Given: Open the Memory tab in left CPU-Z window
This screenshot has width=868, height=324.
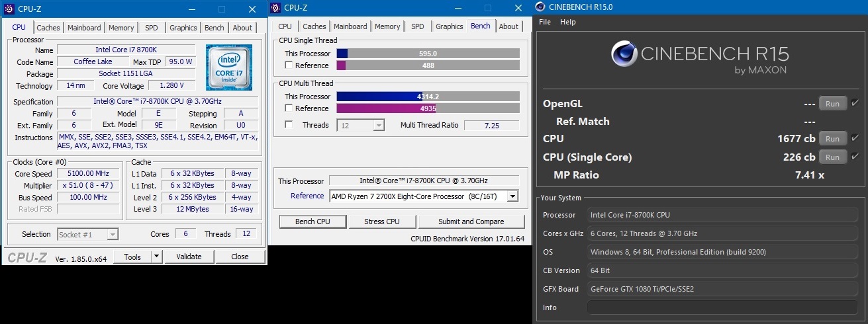Looking at the screenshot, I should [x=121, y=28].
